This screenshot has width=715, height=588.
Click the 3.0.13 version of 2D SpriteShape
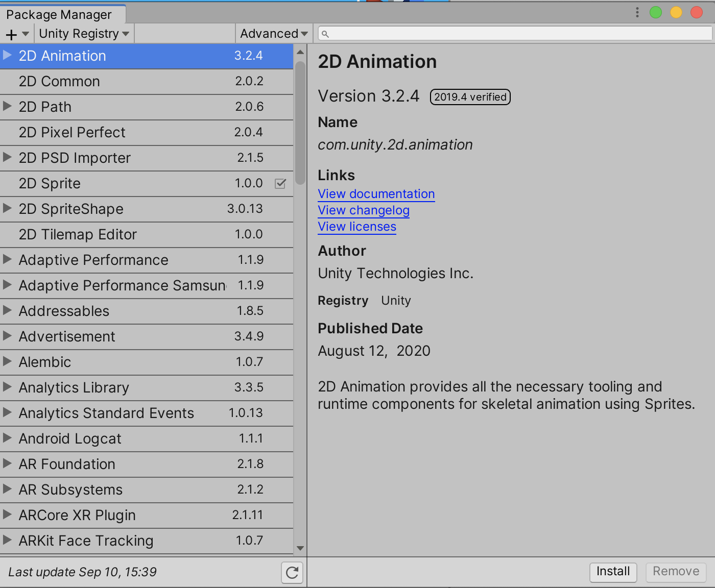[x=245, y=209]
